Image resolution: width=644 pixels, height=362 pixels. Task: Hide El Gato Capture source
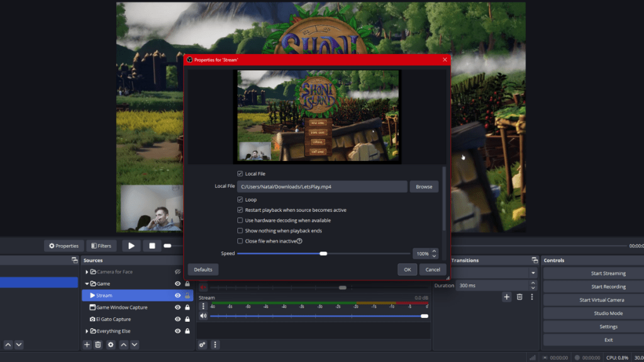point(177,319)
